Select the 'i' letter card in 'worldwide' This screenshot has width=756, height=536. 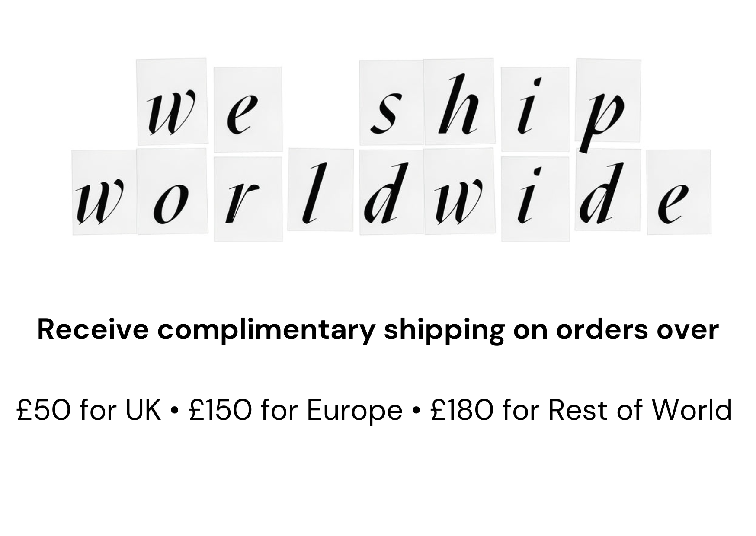pyautogui.click(x=535, y=199)
